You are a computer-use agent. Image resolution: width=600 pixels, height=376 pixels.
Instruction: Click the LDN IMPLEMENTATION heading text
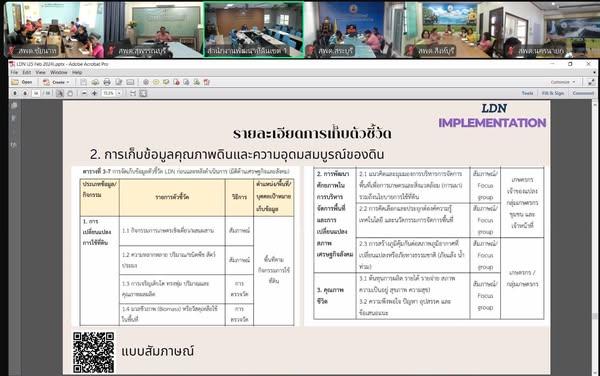click(x=492, y=116)
